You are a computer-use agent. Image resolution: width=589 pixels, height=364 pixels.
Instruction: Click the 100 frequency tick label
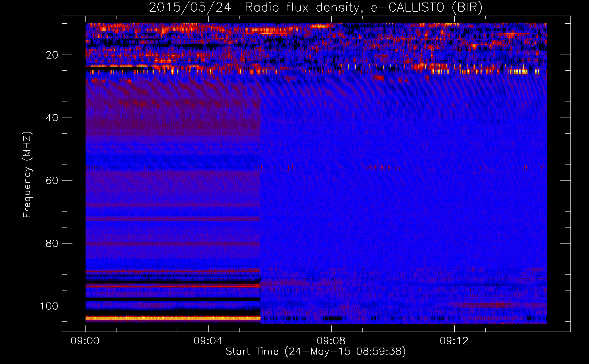click(x=49, y=306)
